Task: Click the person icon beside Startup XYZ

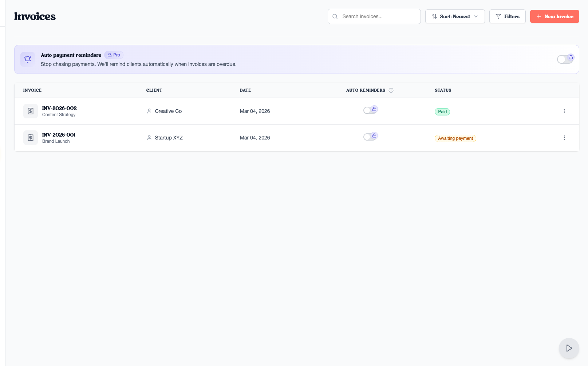Action: [x=149, y=138]
